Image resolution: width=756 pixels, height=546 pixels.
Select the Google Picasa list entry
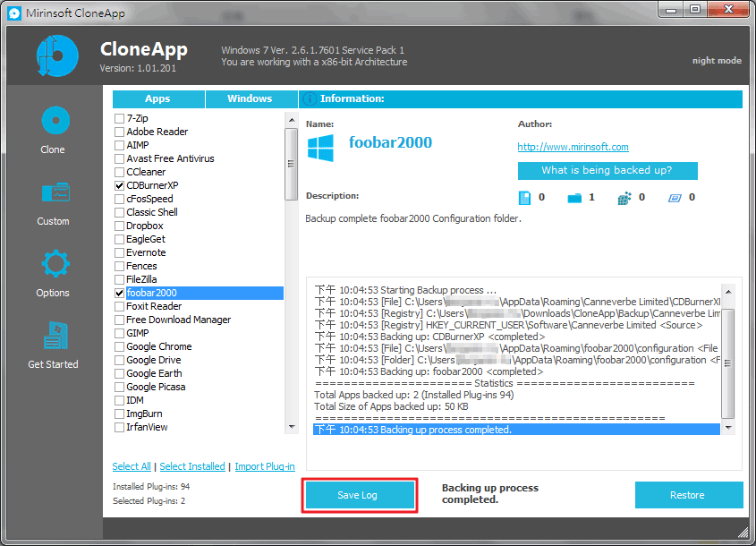[156, 388]
